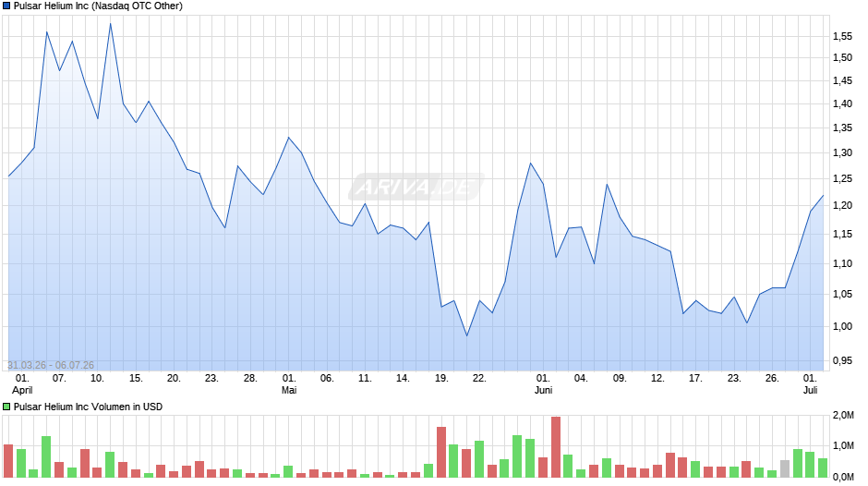Click the '1,05' price axis label
Image resolution: width=868 pixels, height=486 pixels.
pos(842,294)
